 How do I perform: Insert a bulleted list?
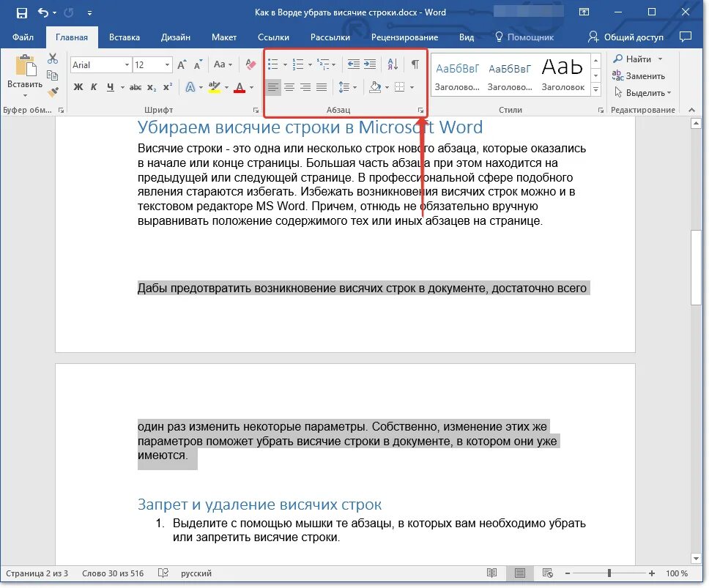pos(272,64)
